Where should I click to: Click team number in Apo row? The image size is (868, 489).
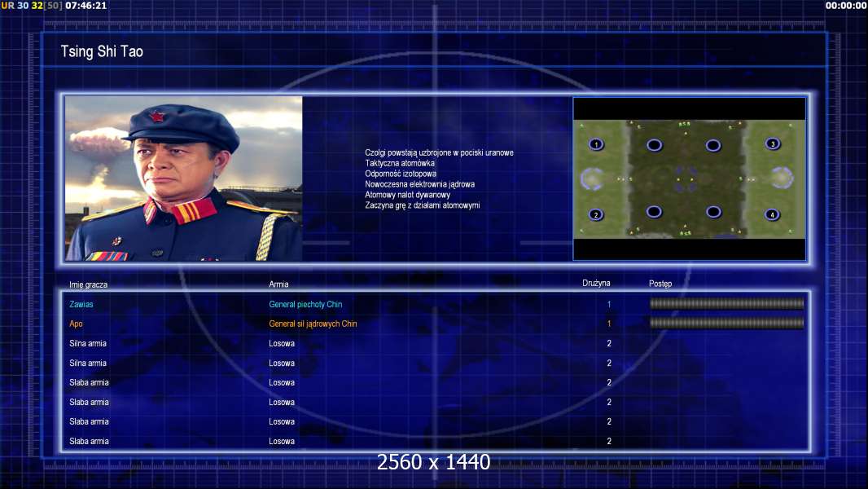coord(609,324)
